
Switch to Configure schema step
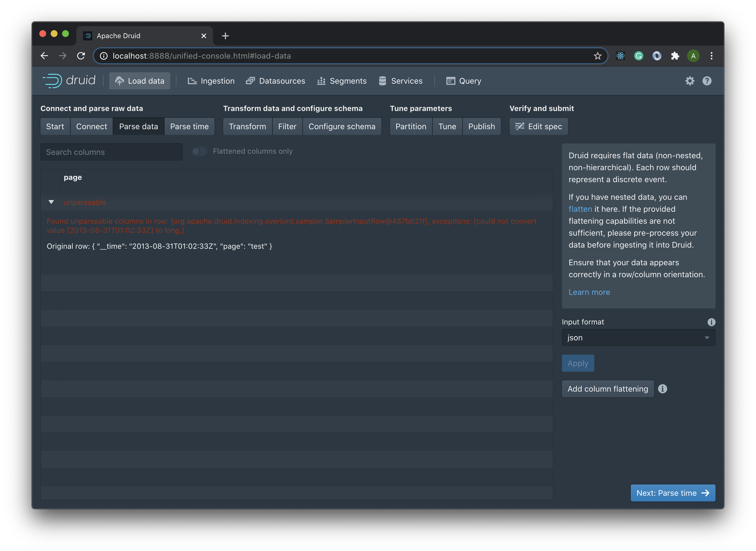point(342,126)
